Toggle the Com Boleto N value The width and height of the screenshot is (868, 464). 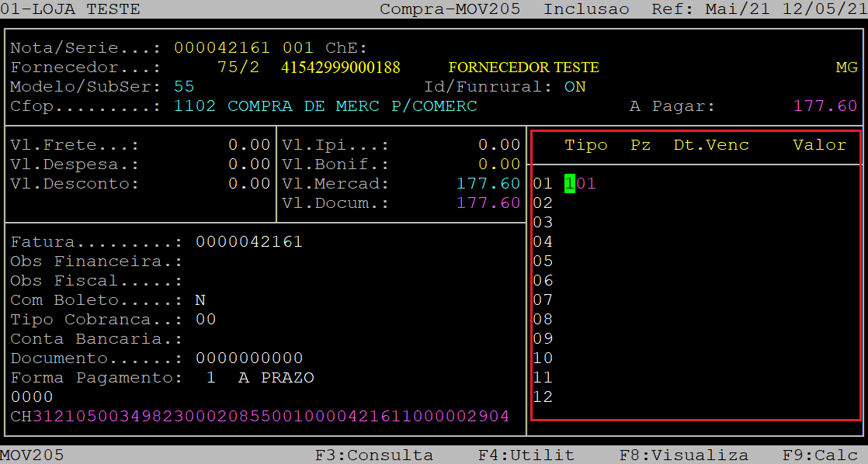[x=200, y=300]
